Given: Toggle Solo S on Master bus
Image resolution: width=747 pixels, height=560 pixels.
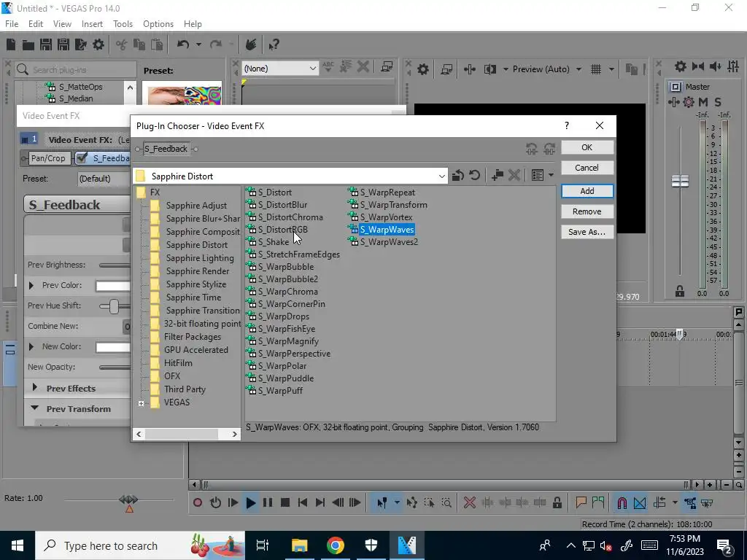Looking at the screenshot, I should point(718,102).
